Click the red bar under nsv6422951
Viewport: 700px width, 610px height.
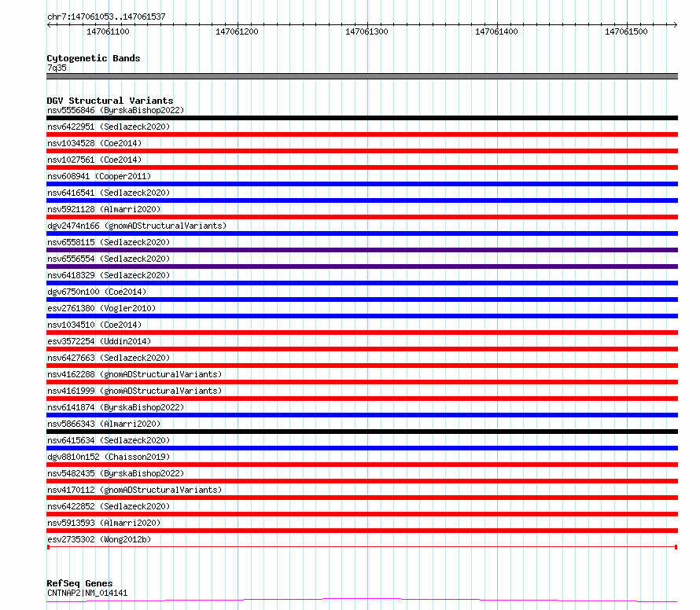(362, 134)
